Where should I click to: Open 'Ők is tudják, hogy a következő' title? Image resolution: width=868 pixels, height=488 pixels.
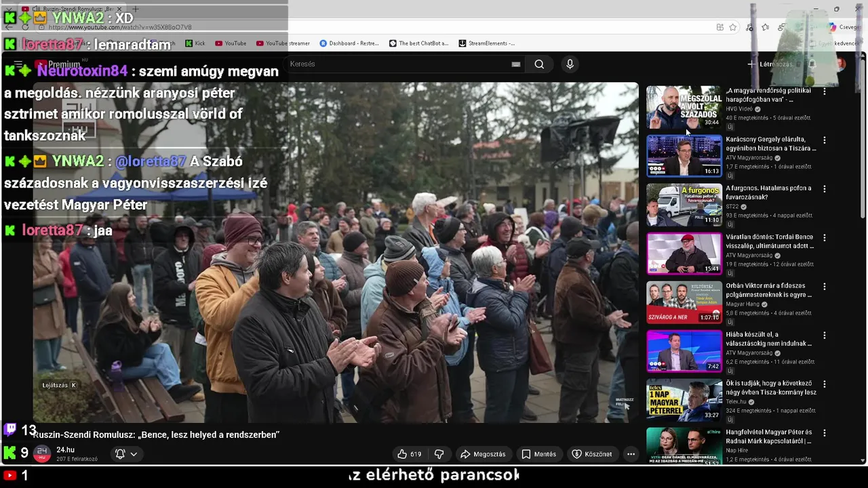coord(771,388)
